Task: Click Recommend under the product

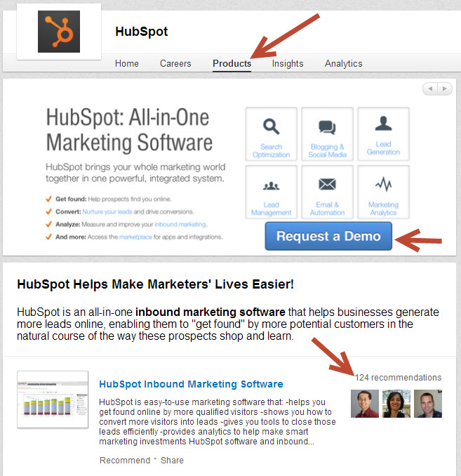Action: coord(125,461)
